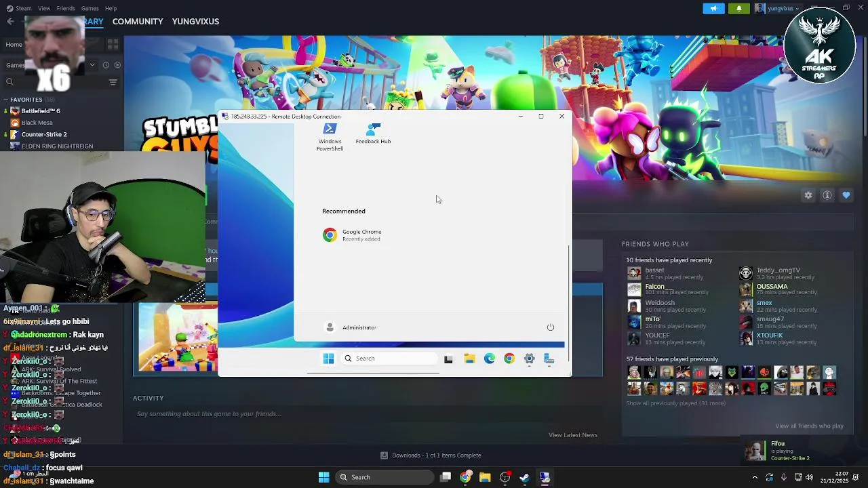Open Steam from the host taskbar

(x=524, y=477)
